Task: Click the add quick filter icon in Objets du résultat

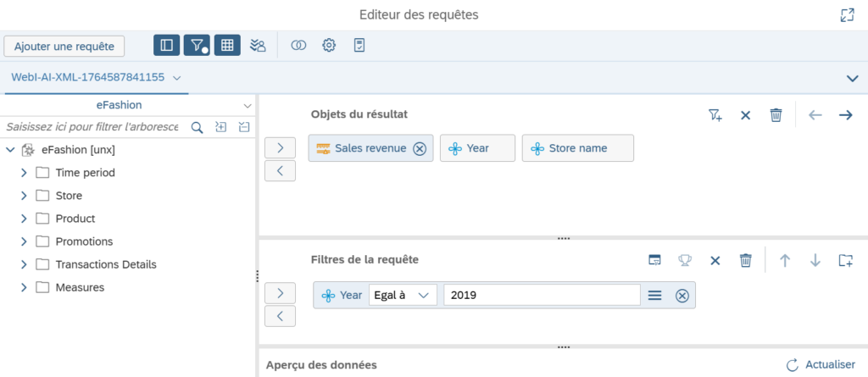Action: 715,115
